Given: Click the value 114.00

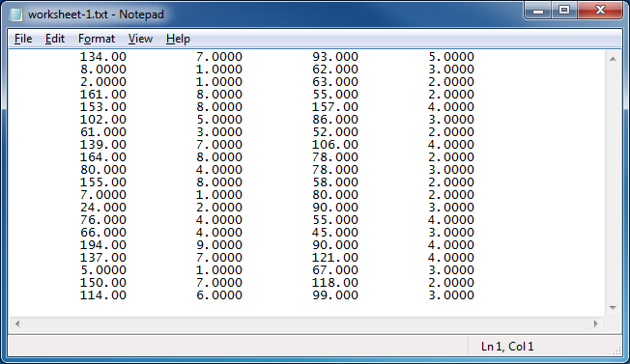Looking at the screenshot, I should coord(103,295).
